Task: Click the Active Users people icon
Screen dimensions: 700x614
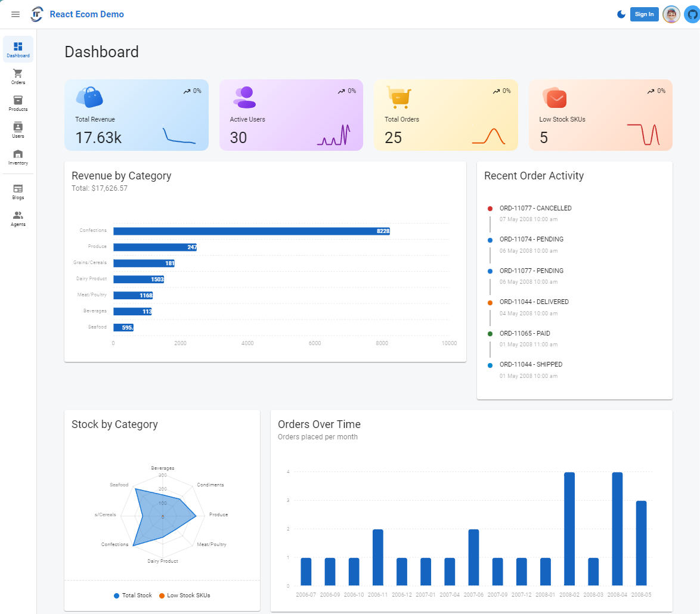Action: [244, 97]
